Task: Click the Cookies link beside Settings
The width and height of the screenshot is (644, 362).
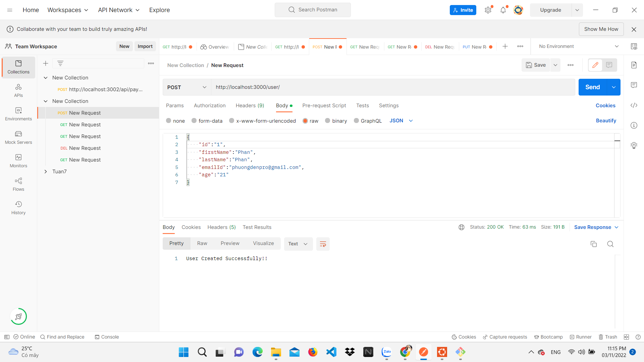Action: click(x=605, y=106)
